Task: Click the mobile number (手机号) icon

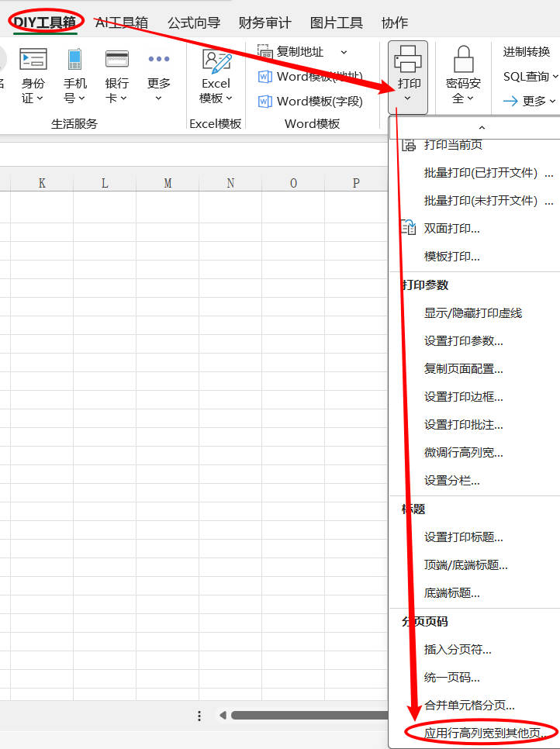Action: [74, 60]
